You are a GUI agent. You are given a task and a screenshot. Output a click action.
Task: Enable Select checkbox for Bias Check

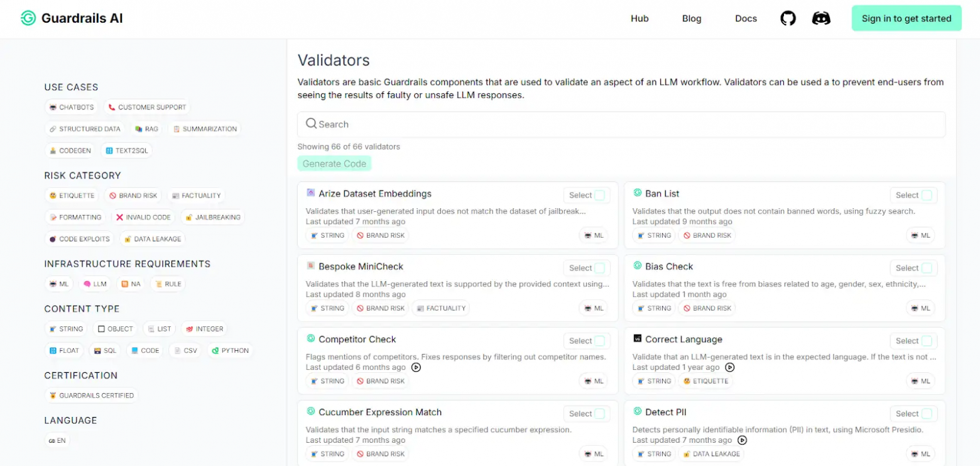[x=926, y=269]
